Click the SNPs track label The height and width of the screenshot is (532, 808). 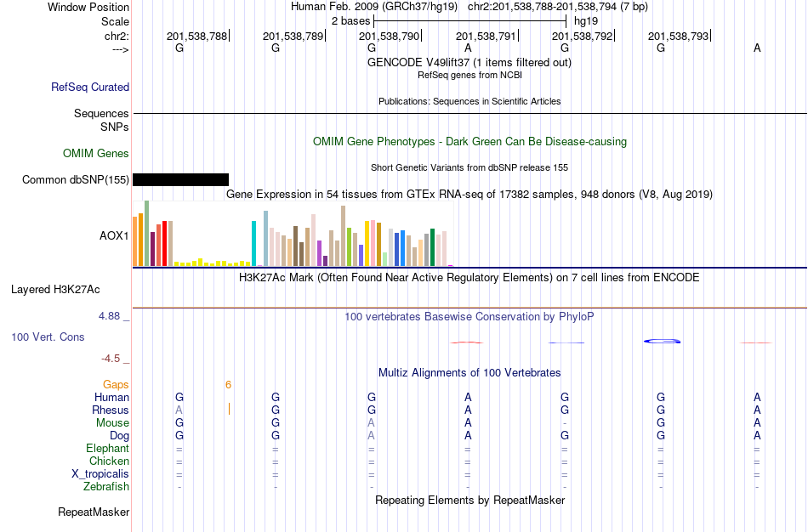click(115, 127)
